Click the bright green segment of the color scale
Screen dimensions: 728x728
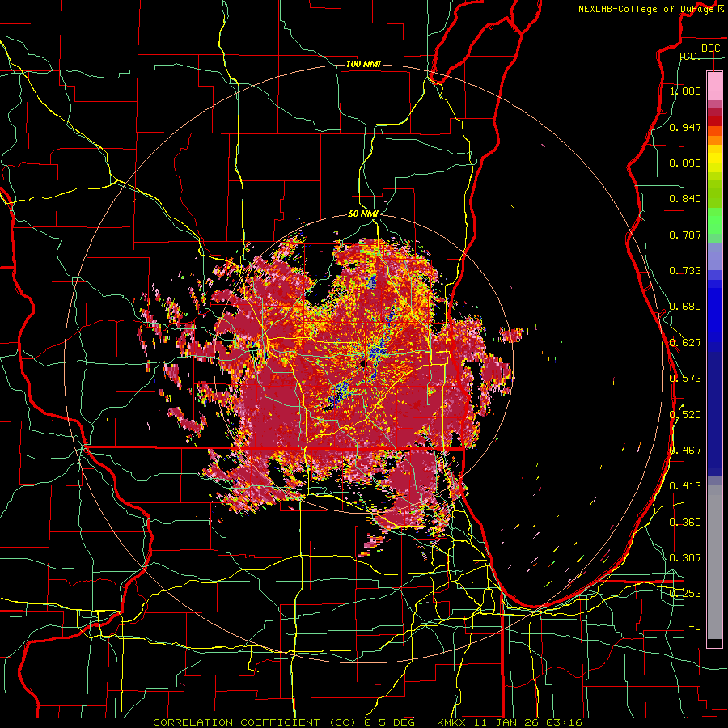[714, 221]
